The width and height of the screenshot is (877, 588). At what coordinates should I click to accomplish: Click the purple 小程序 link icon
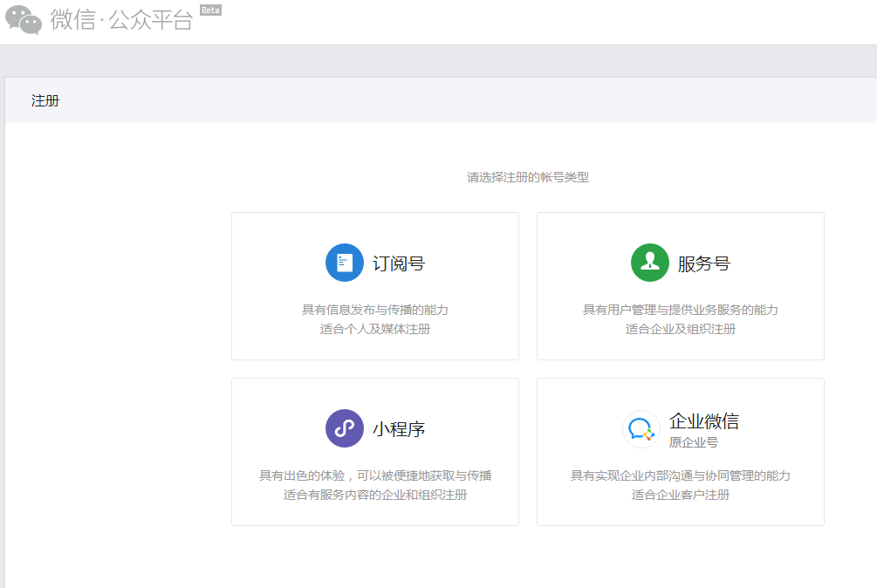pos(345,428)
